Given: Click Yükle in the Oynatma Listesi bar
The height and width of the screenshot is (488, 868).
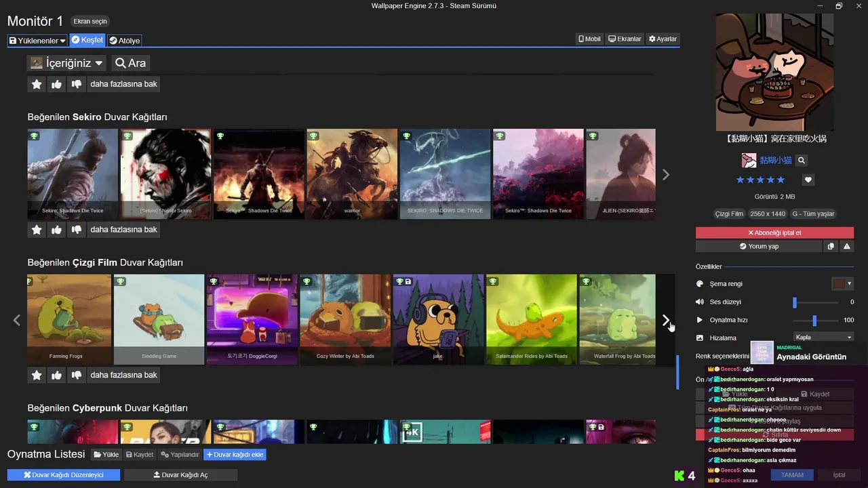Looking at the screenshot, I should [106, 455].
